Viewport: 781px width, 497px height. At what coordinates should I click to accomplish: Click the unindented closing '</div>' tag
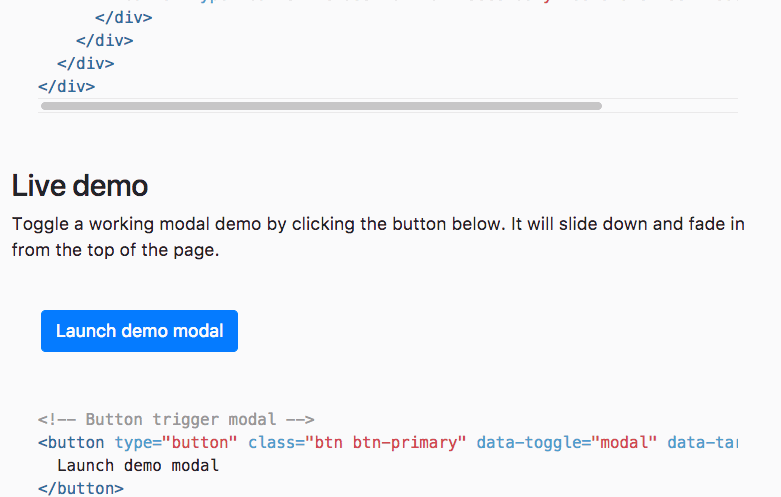coord(67,86)
